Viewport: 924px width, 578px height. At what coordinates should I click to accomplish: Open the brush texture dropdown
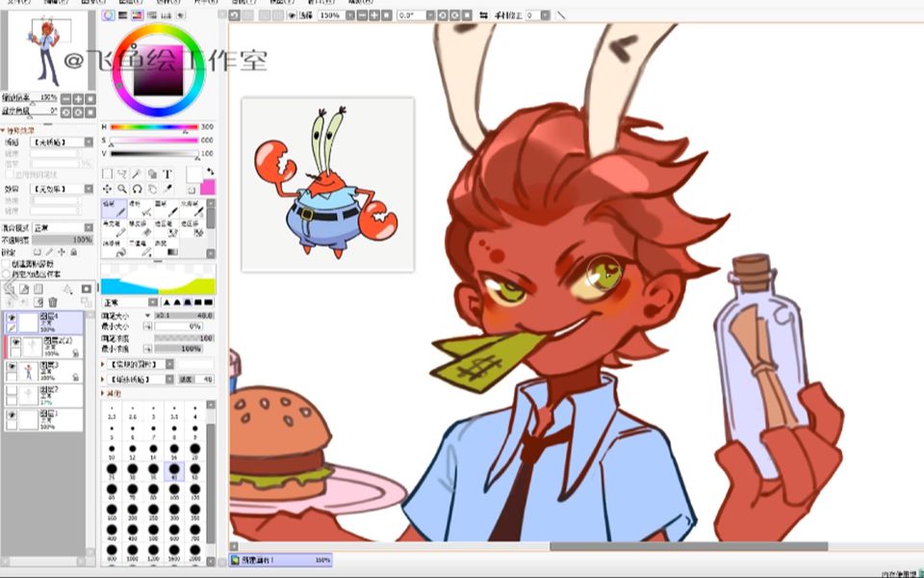coord(141,380)
